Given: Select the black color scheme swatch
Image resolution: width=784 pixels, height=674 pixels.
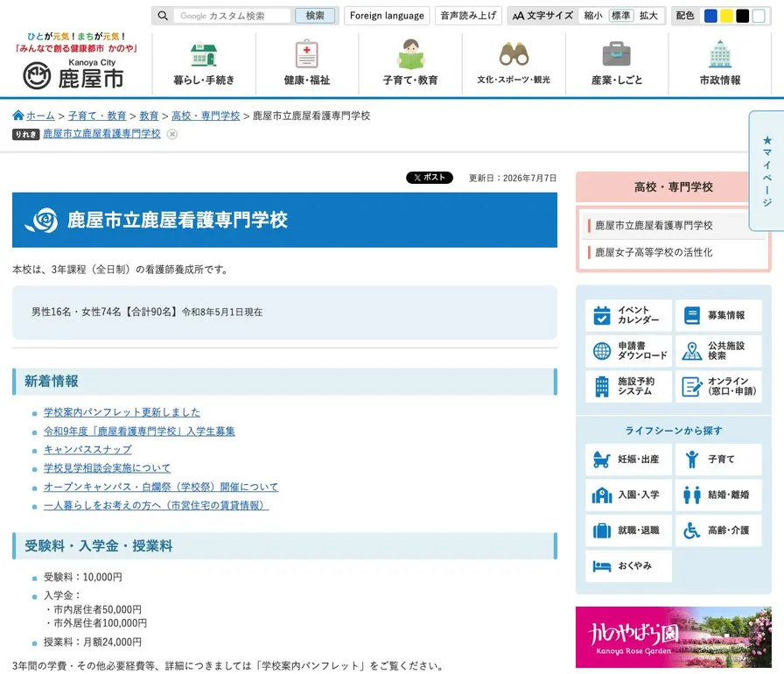Looking at the screenshot, I should [x=743, y=16].
